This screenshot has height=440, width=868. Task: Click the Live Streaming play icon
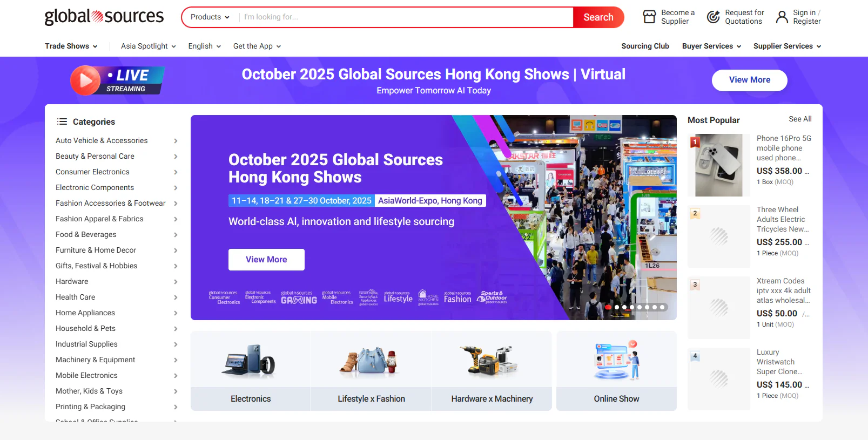pos(85,80)
